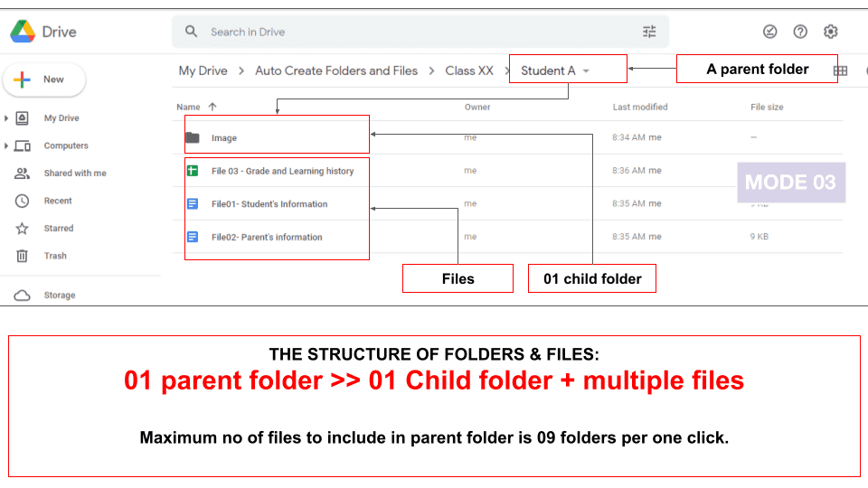This screenshot has width=868, height=488.
Task: Open the Student A folder dropdown
Action: [586, 70]
